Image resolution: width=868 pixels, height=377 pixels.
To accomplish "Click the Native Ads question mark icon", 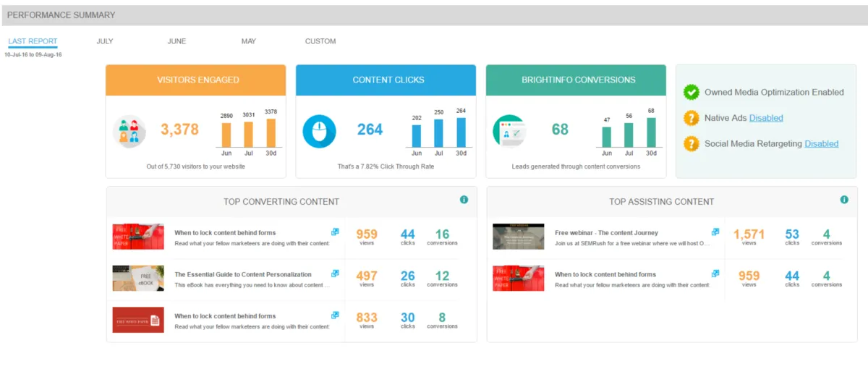I will [692, 118].
